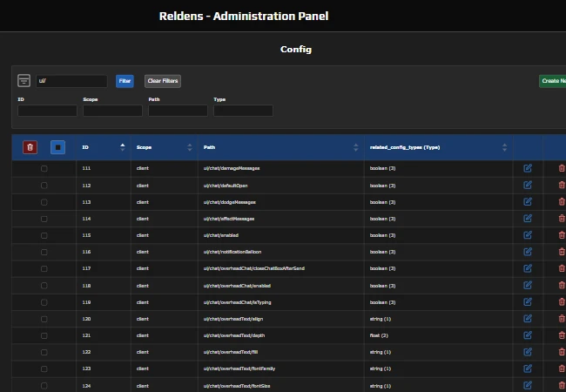Check row 116 notificationBalloon checkbox
This screenshot has height=392, width=566.
[44, 252]
